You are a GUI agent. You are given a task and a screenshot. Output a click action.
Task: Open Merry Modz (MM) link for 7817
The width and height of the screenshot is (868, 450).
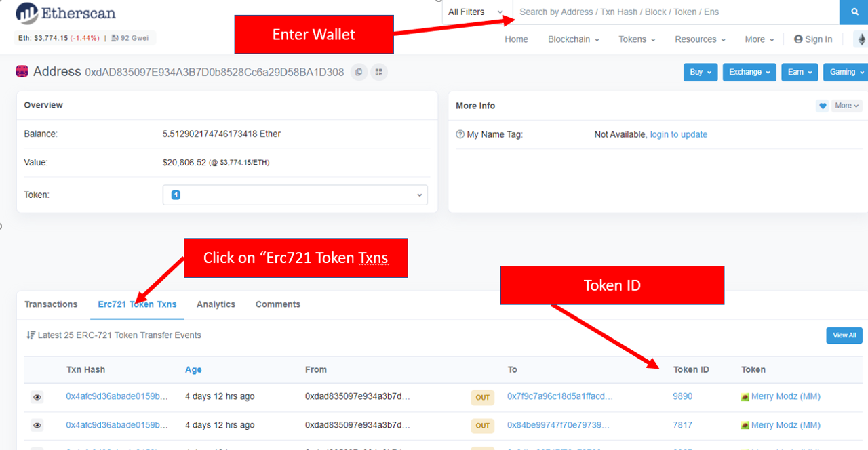click(x=786, y=425)
